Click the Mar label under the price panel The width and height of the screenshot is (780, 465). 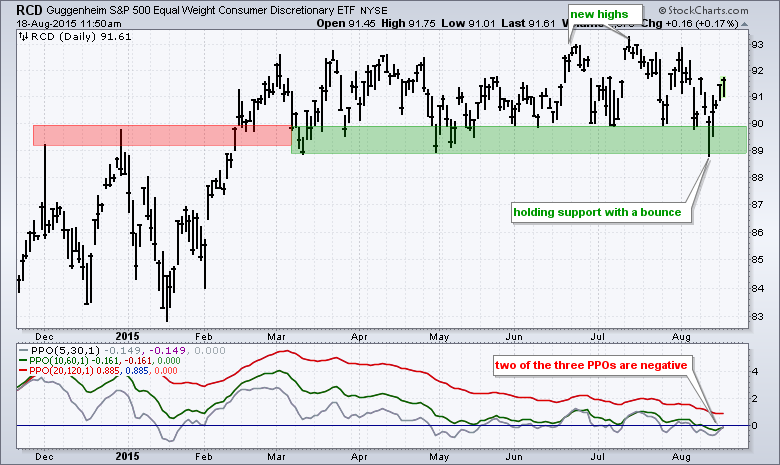coord(276,337)
